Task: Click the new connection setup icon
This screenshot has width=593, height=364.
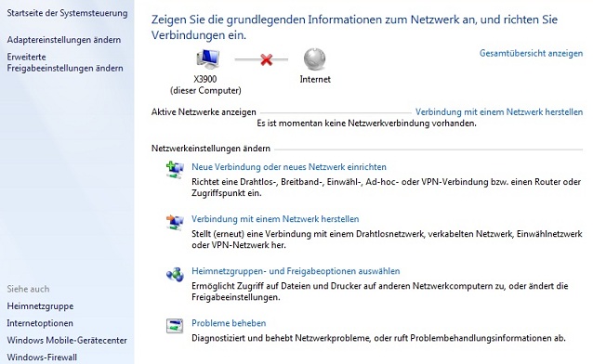Action: tap(175, 170)
